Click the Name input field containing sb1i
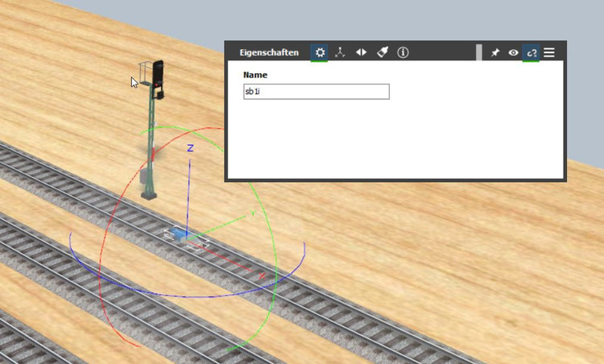The image size is (604, 364). coord(316,92)
